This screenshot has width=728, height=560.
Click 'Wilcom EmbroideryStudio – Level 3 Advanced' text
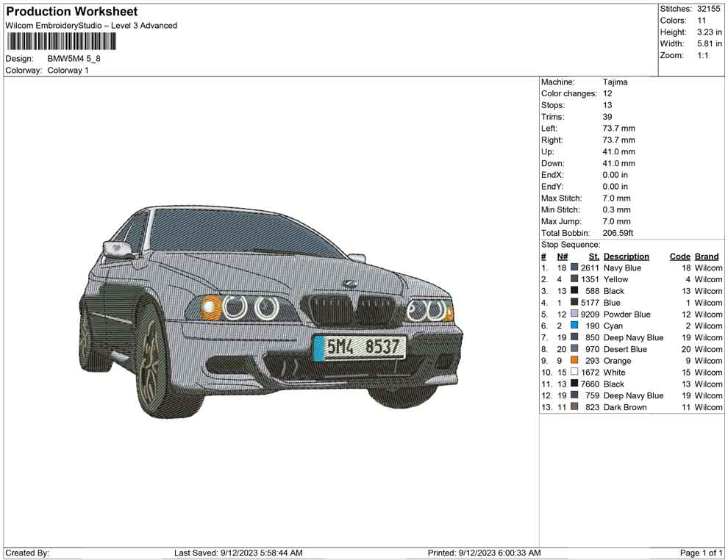91,26
